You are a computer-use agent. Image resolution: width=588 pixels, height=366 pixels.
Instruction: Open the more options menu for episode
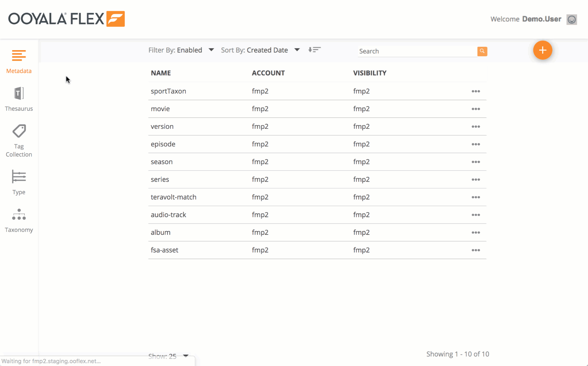pyautogui.click(x=475, y=144)
